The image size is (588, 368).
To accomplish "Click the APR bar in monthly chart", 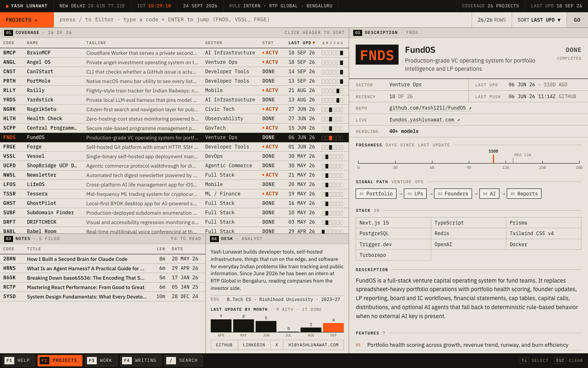I will (x=221, y=325).
